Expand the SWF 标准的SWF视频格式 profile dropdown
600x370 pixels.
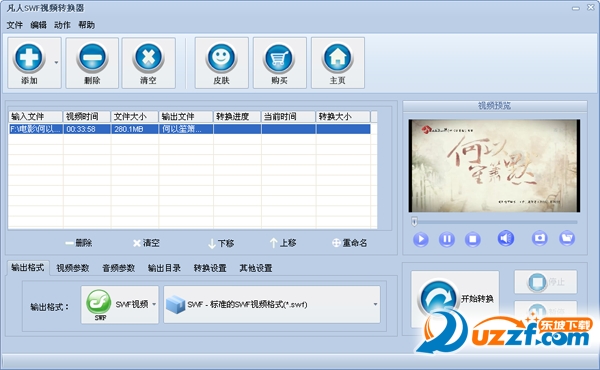[x=272, y=305]
